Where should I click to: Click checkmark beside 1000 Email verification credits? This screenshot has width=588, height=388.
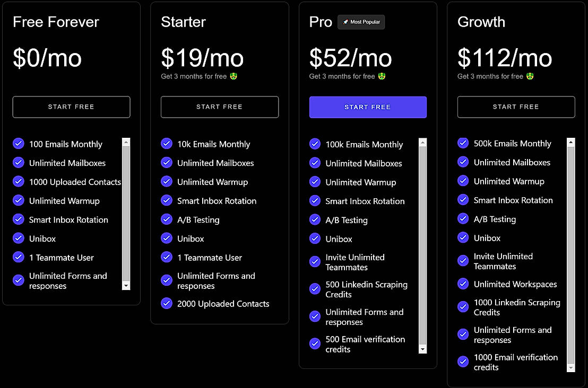click(463, 362)
